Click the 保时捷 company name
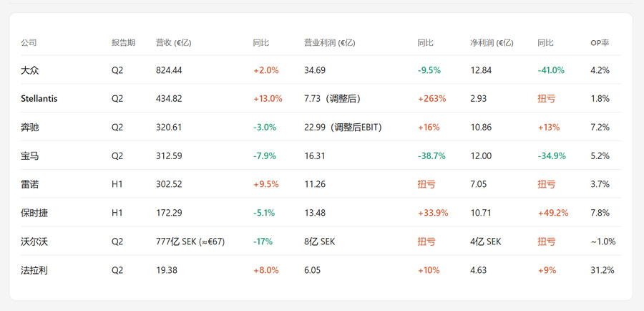The image size is (644, 311). coord(34,213)
